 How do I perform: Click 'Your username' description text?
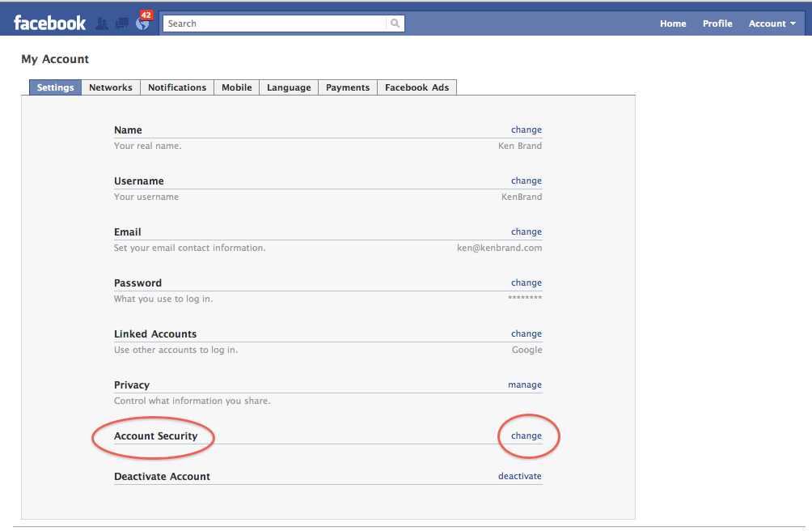point(146,197)
